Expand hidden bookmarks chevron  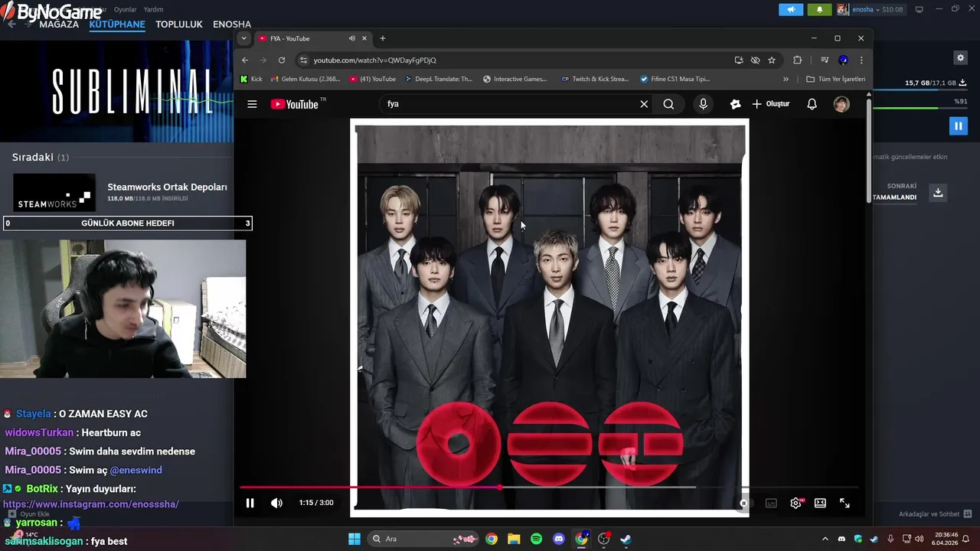tap(786, 79)
